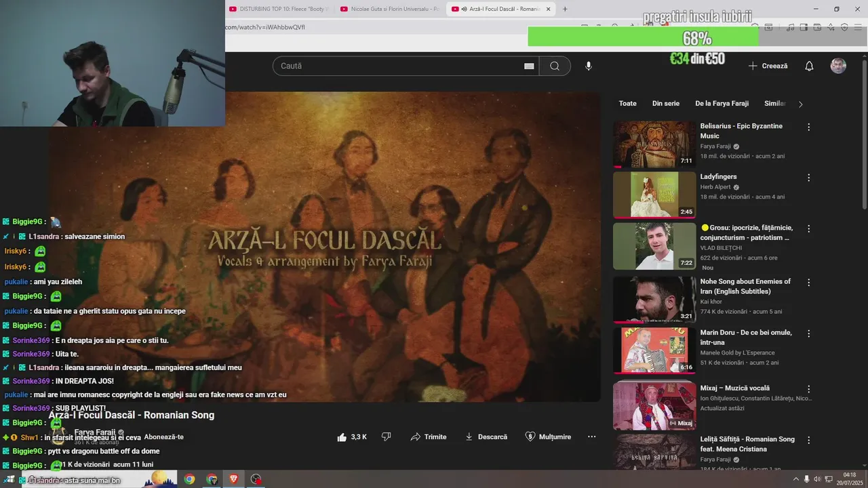Screen dimensions: 868x488
Task: Switch to Nicolae Guta si Florin tab
Action: (x=391, y=9)
